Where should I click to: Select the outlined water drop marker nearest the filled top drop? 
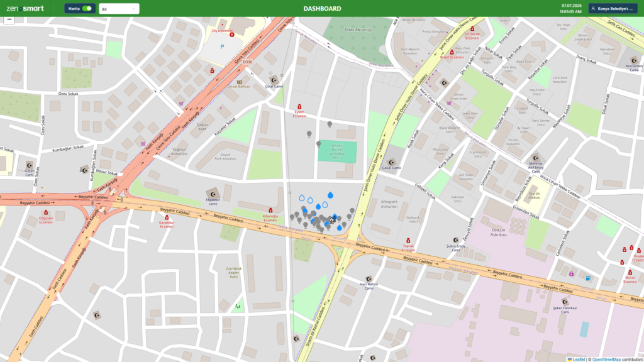pyautogui.click(x=325, y=204)
